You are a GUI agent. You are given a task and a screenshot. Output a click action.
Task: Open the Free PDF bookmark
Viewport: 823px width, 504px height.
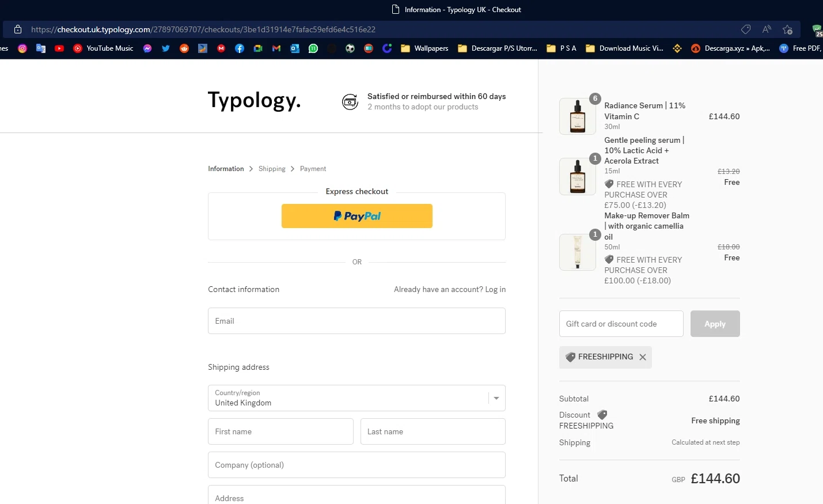[801, 48]
